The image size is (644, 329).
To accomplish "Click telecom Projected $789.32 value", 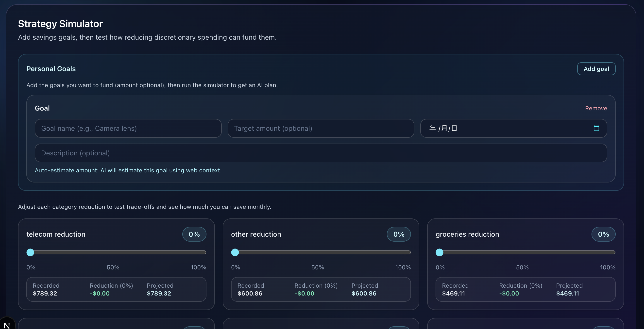I will tap(159, 293).
